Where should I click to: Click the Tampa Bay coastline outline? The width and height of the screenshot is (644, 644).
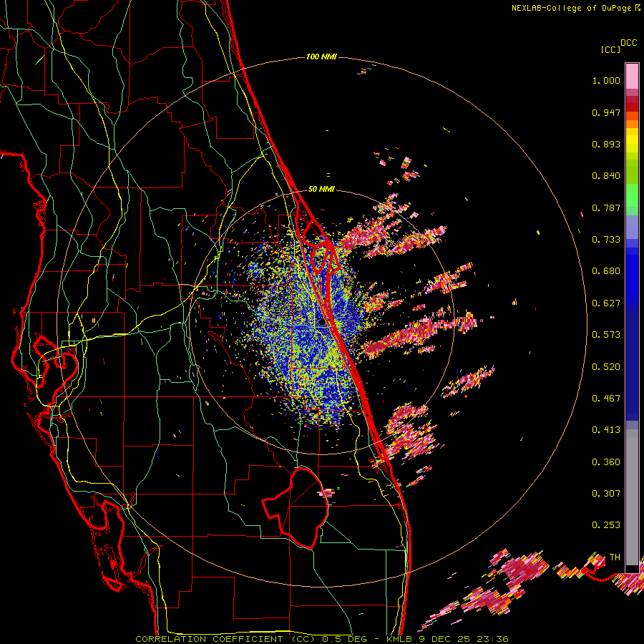[x=55, y=361]
